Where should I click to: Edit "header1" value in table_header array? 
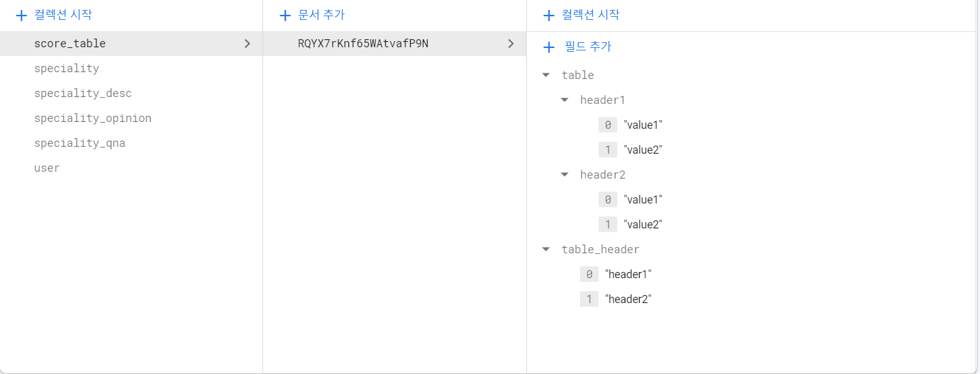pos(628,274)
